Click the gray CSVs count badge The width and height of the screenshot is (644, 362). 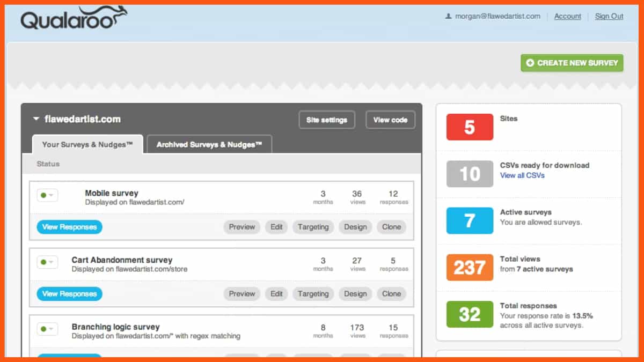pos(470,174)
